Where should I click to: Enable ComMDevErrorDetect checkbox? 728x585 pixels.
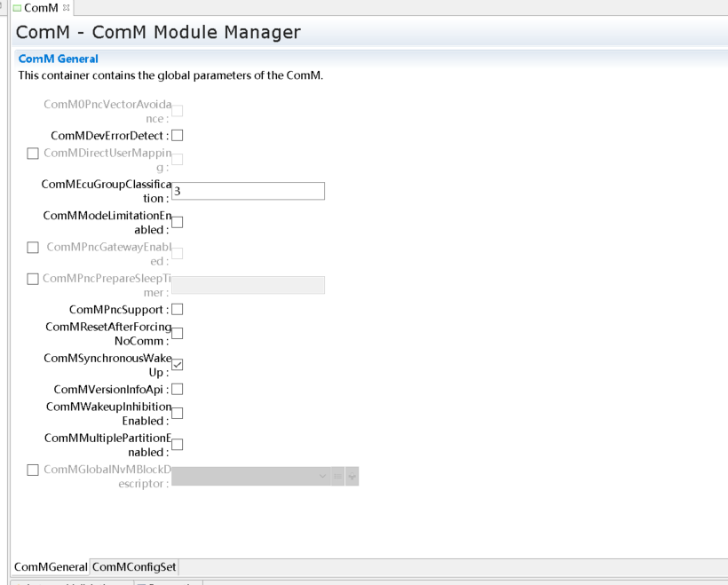(178, 136)
